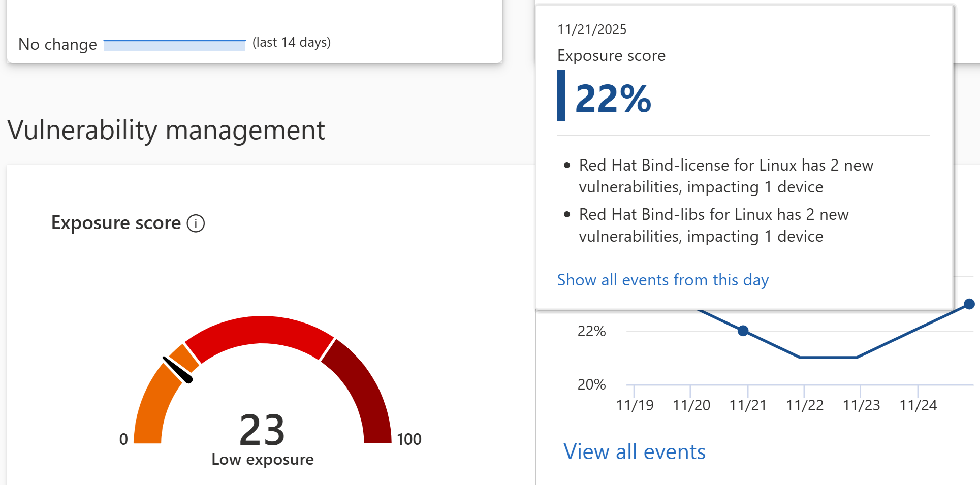Click the "11/20" axis label
The image size is (980, 485).
click(x=691, y=405)
